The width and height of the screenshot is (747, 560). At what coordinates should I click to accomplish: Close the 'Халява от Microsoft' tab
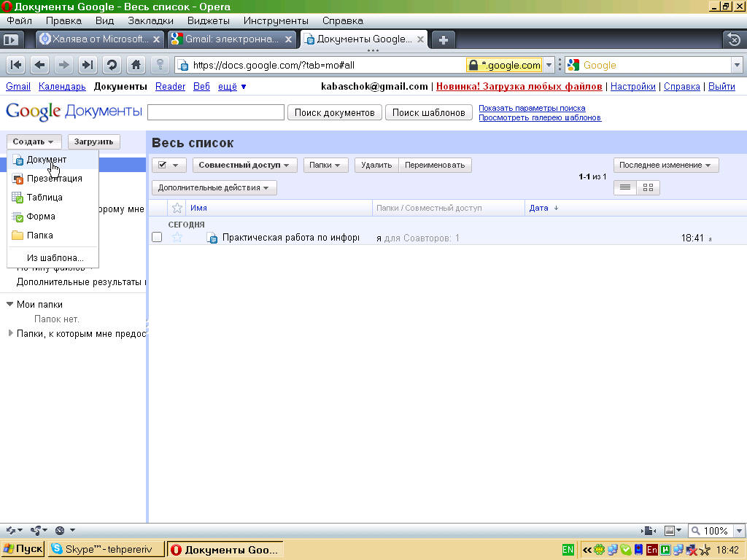156,39
